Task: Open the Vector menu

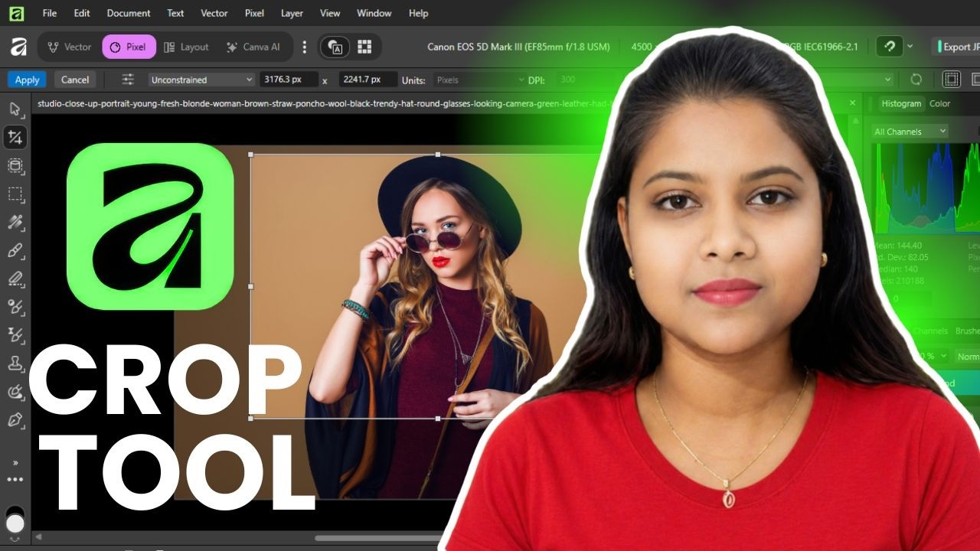Action: (x=214, y=13)
